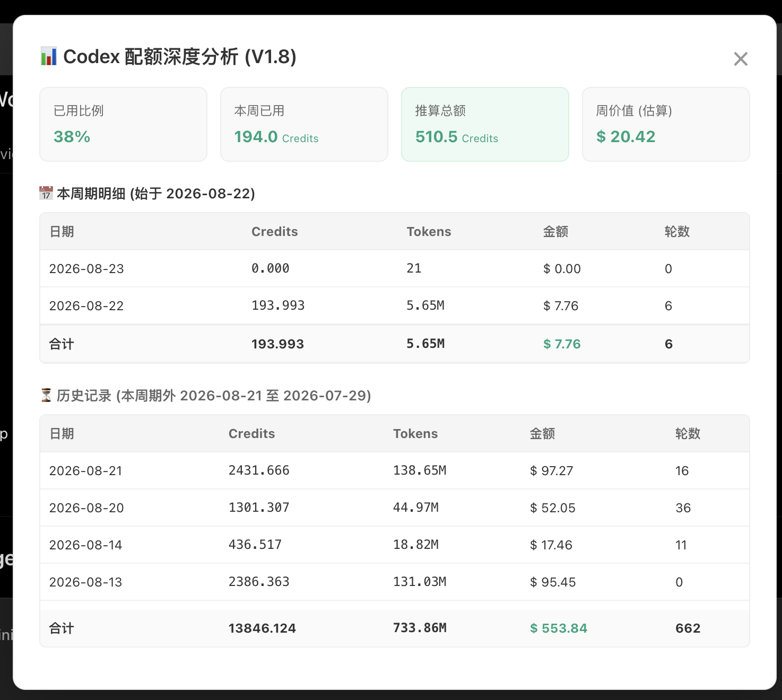Click the 日期 header in the 本周期明细 table
Screen dimensions: 782x700
tap(62, 232)
